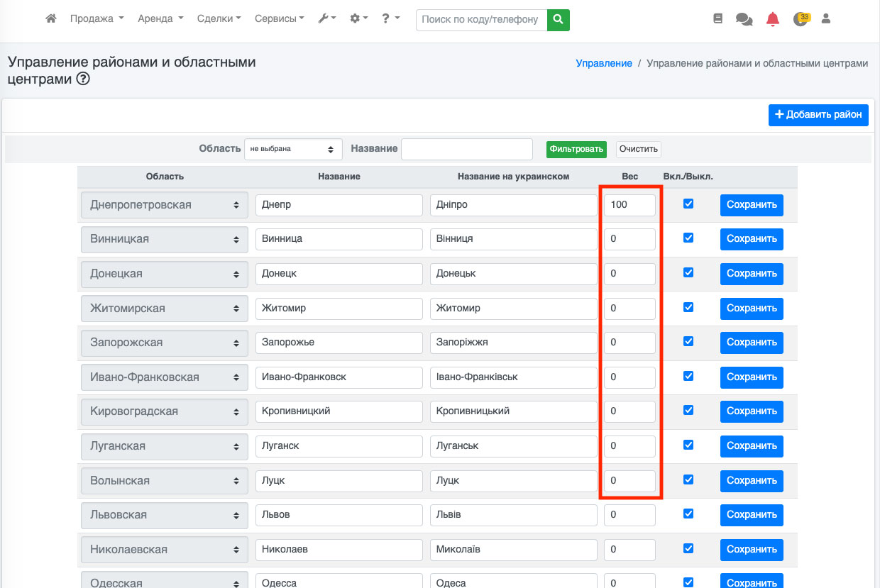Click the Название filter text field
This screenshot has width=880, height=588.
point(466,149)
